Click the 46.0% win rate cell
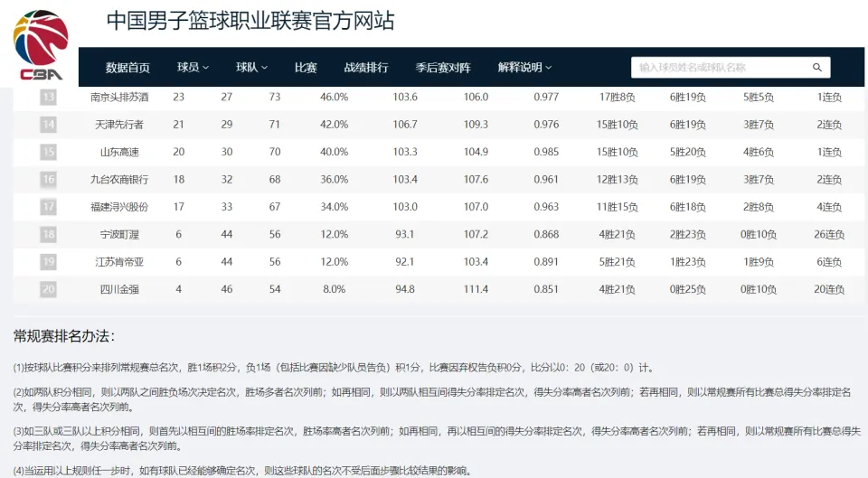The image size is (868, 478). pyautogui.click(x=335, y=97)
